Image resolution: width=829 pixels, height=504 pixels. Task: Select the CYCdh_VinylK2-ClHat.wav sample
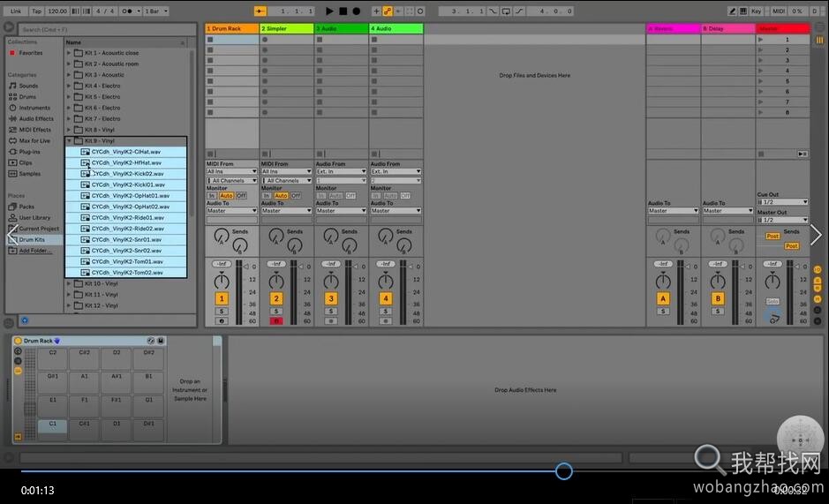[126, 152]
